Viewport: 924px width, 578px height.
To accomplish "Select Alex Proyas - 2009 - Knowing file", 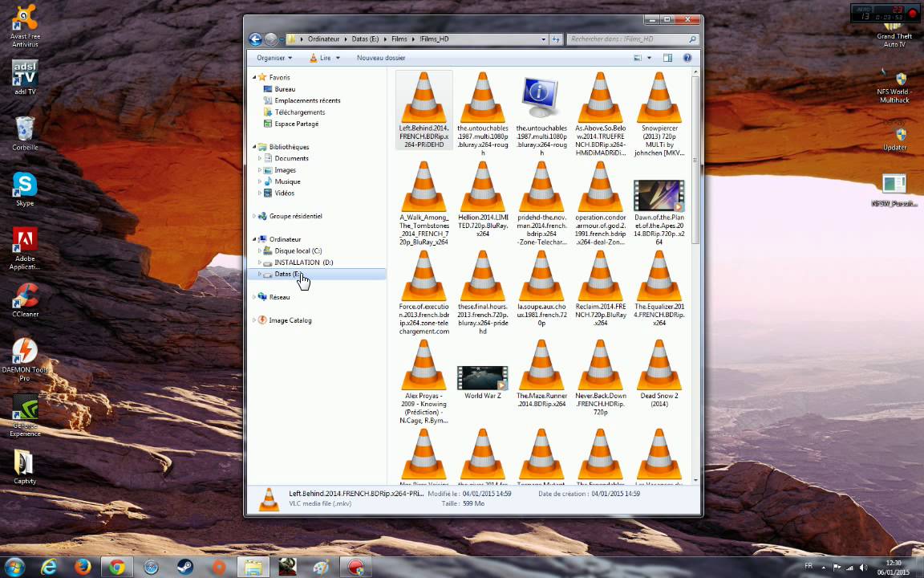I will click(423, 365).
